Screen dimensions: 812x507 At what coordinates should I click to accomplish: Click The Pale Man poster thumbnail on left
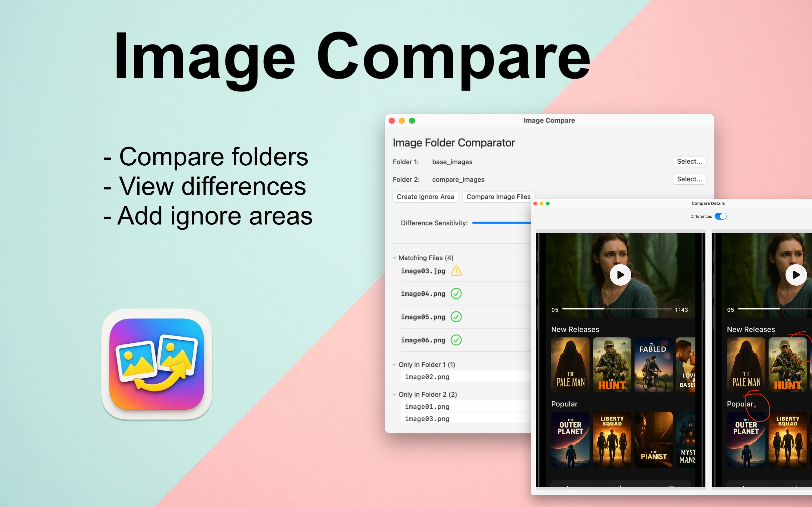570,365
